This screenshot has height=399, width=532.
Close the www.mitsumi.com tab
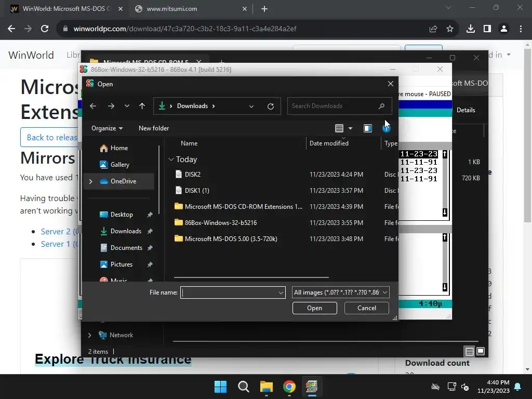(245, 9)
